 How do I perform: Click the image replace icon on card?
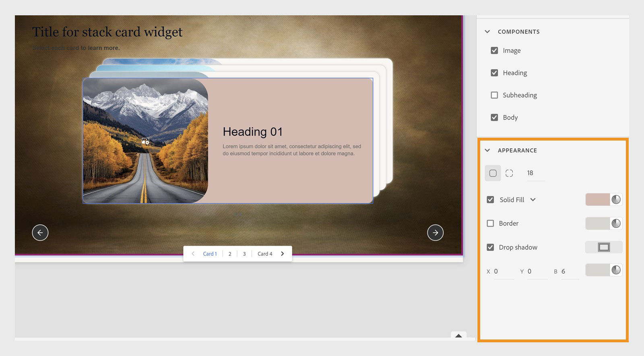point(145,141)
